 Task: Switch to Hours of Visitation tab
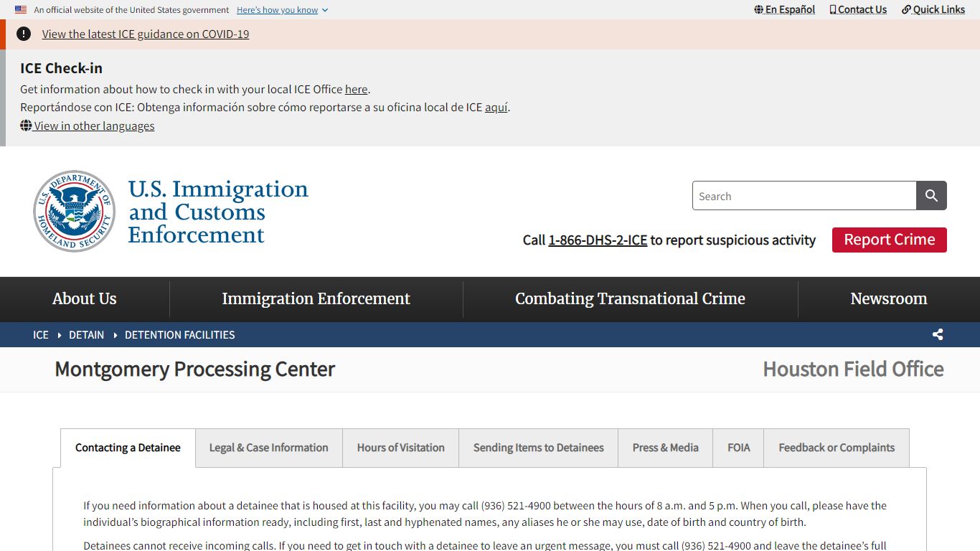[401, 448]
